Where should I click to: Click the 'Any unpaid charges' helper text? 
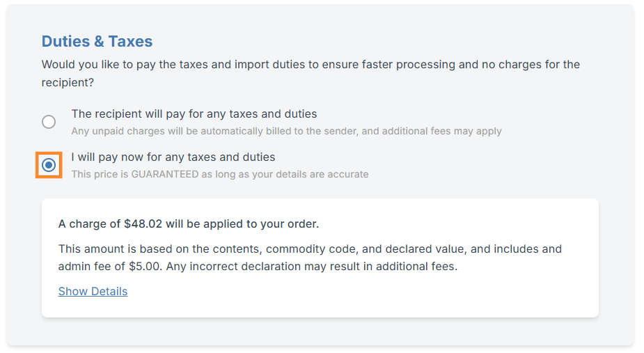pyautogui.click(x=286, y=131)
